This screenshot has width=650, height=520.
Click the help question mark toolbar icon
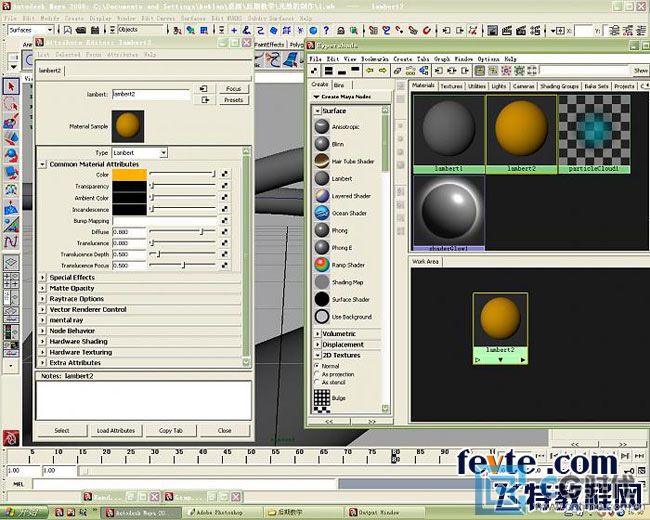click(x=327, y=30)
